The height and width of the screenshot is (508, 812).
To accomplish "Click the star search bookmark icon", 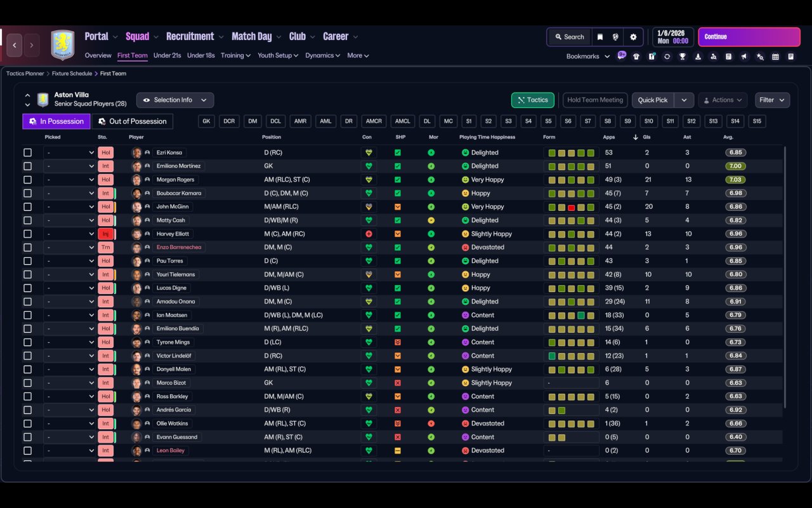I will [760, 57].
